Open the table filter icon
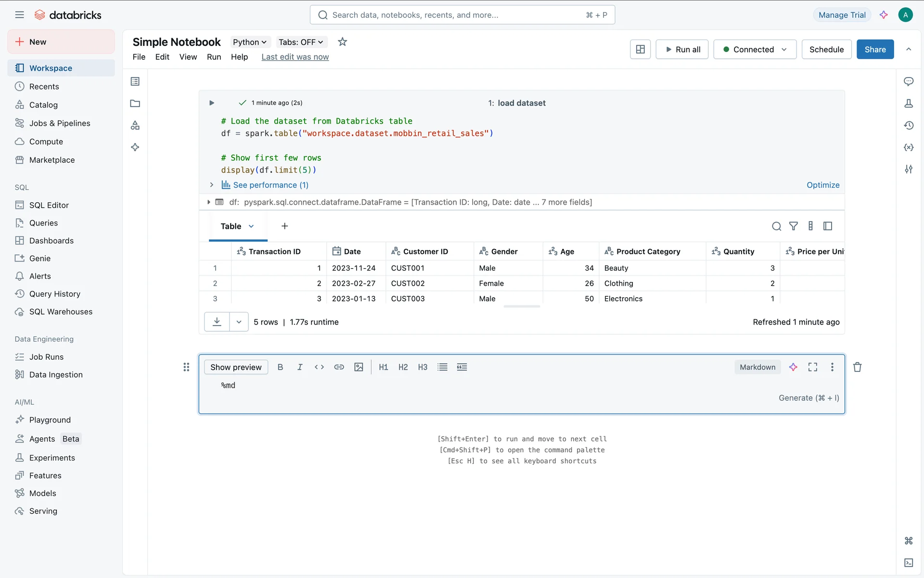 [793, 226]
